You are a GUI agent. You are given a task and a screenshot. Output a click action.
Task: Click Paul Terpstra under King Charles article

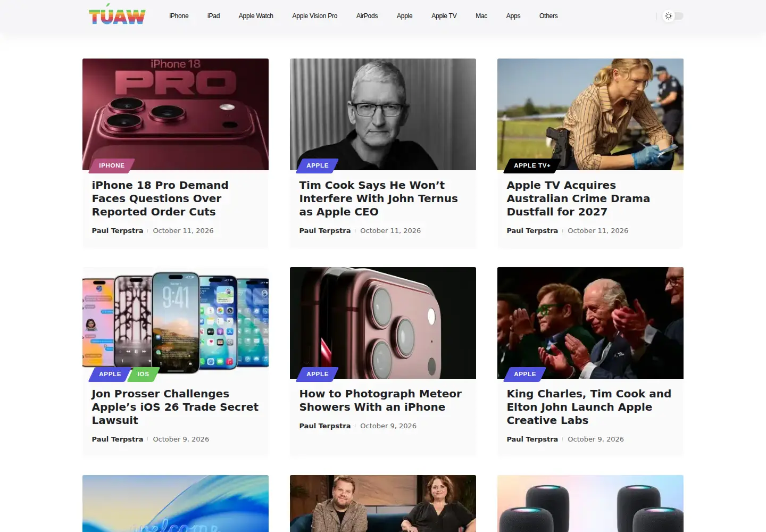coord(532,439)
